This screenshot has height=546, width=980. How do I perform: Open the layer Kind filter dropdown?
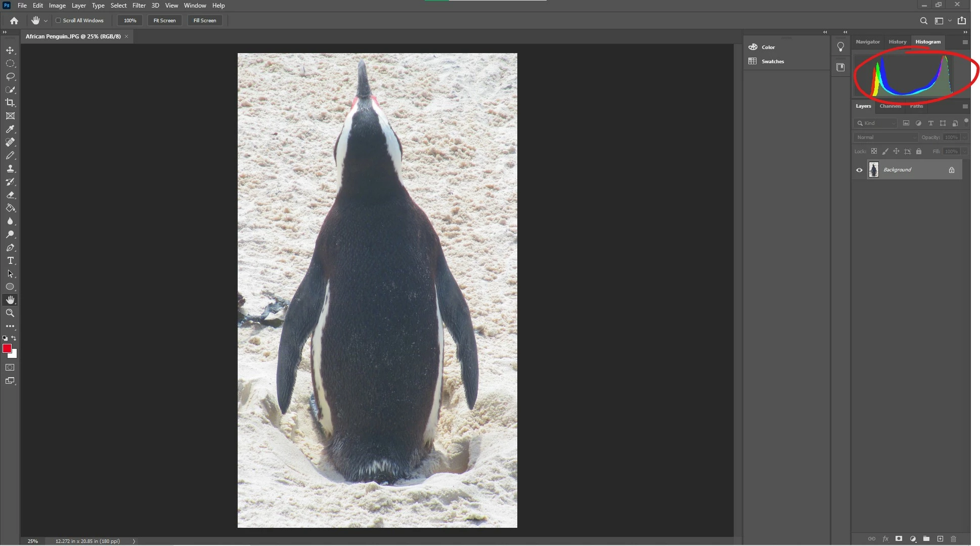pyautogui.click(x=876, y=123)
